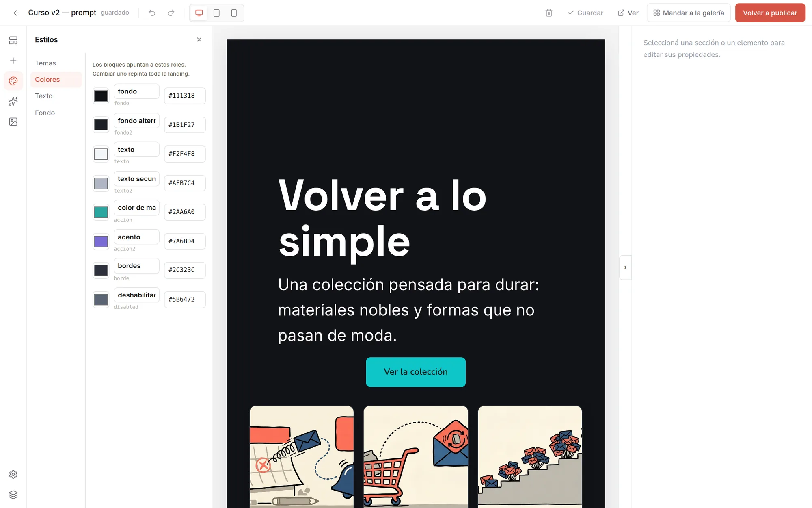Open the AI sparkles icon in sidebar
The height and width of the screenshot is (508, 812).
click(13, 101)
